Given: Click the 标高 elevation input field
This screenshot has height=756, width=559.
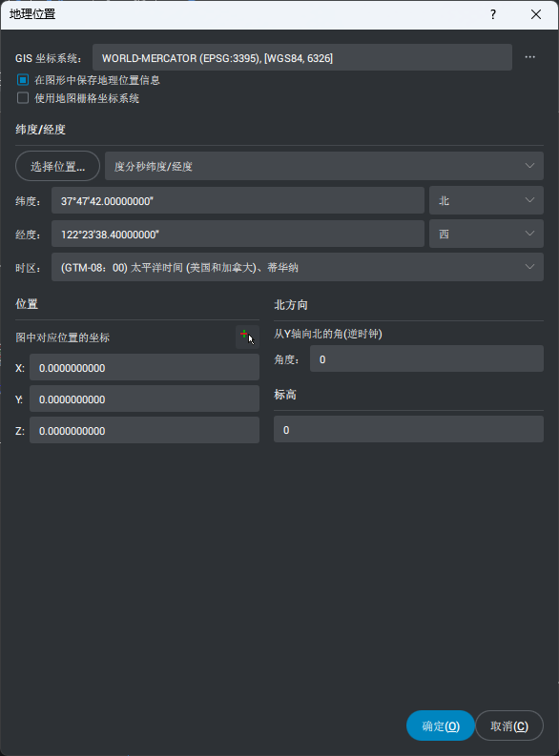Looking at the screenshot, I should click(x=408, y=429).
